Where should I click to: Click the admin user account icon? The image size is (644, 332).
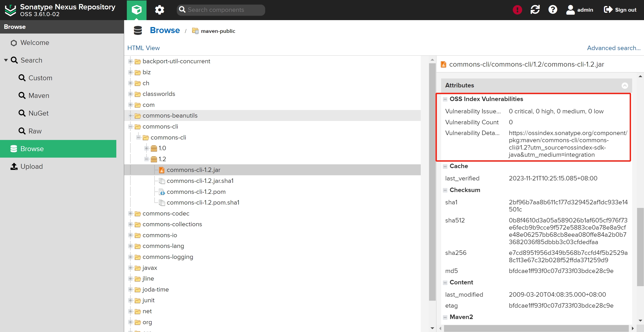tap(570, 10)
